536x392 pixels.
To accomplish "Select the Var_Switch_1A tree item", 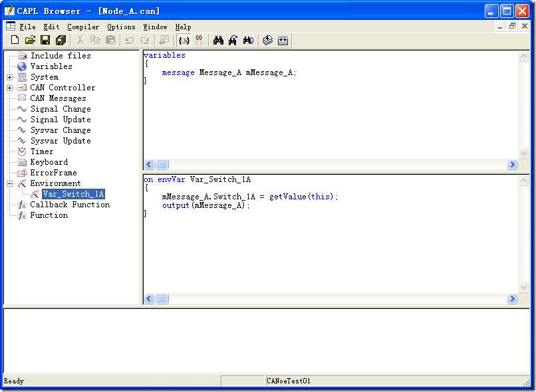I will (x=74, y=194).
